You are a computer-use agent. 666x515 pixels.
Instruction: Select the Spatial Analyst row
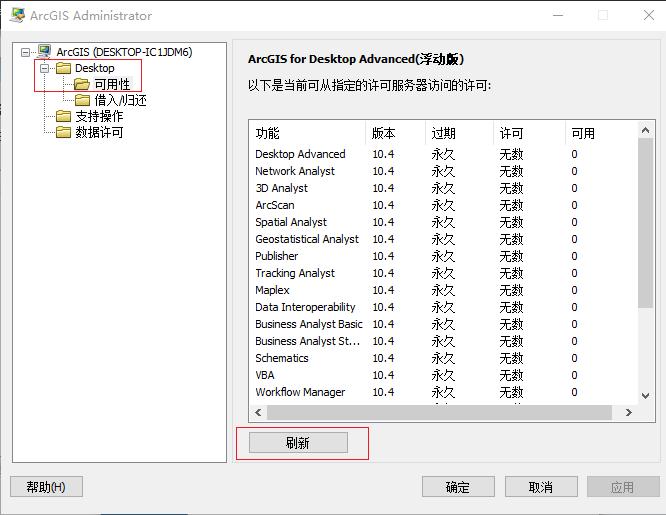(x=443, y=222)
